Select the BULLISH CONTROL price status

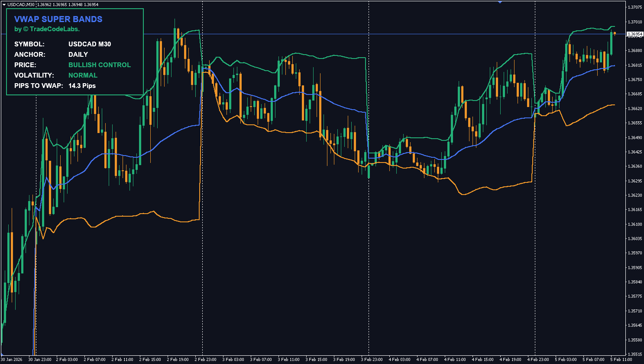(x=100, y=65)
